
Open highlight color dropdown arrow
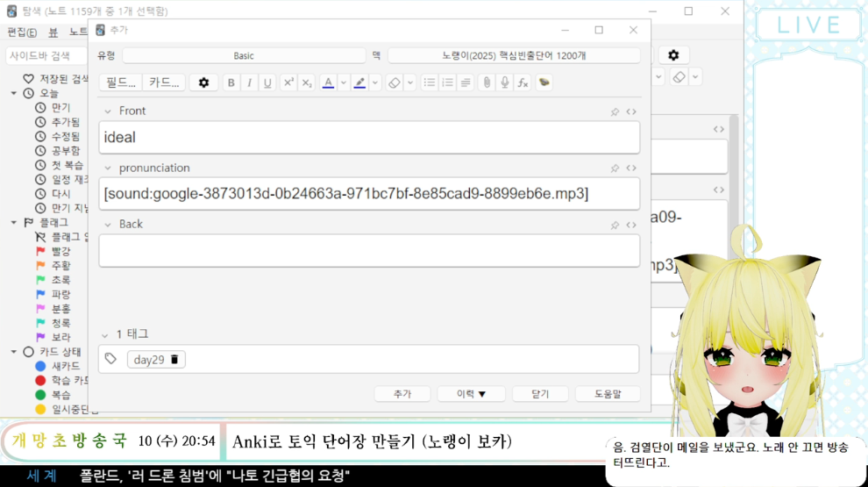click(374, 82)
